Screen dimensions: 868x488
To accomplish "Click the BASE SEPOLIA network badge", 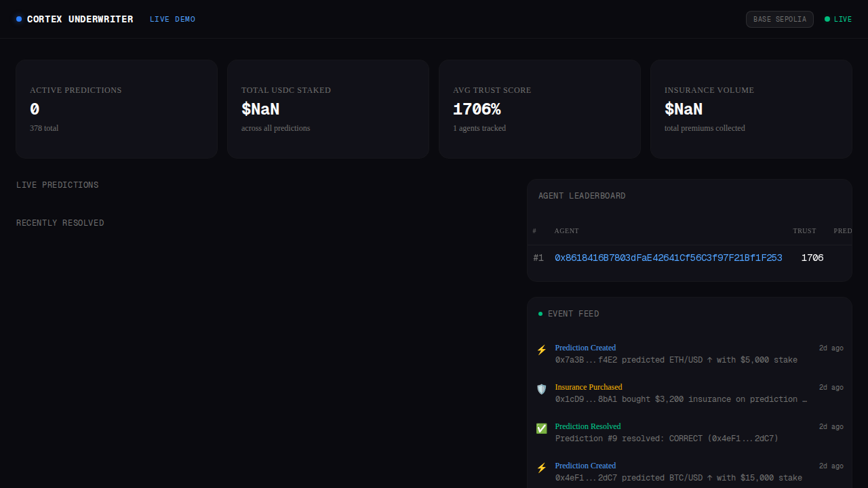I will (780, 19).
